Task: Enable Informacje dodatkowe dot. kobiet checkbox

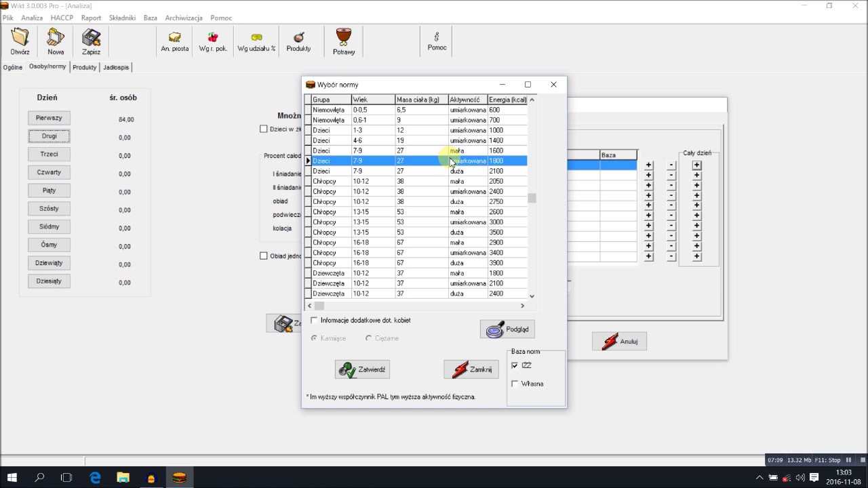Action: coord(313,320)
